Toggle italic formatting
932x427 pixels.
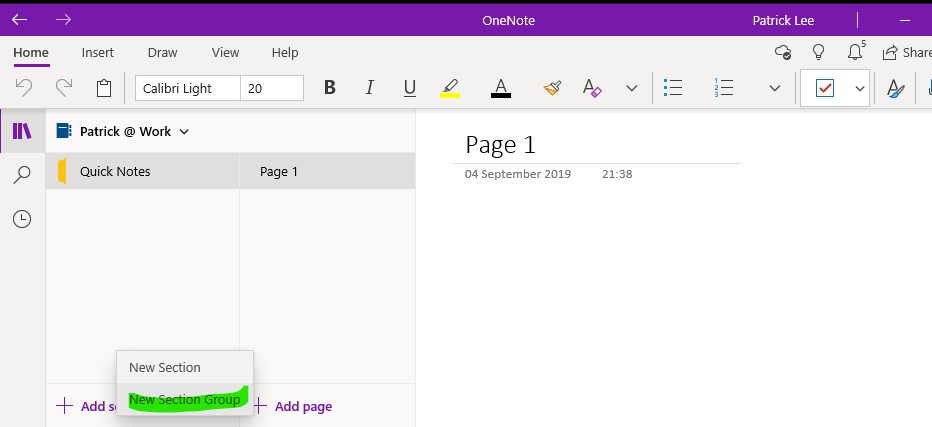click(x=370, y=88)
